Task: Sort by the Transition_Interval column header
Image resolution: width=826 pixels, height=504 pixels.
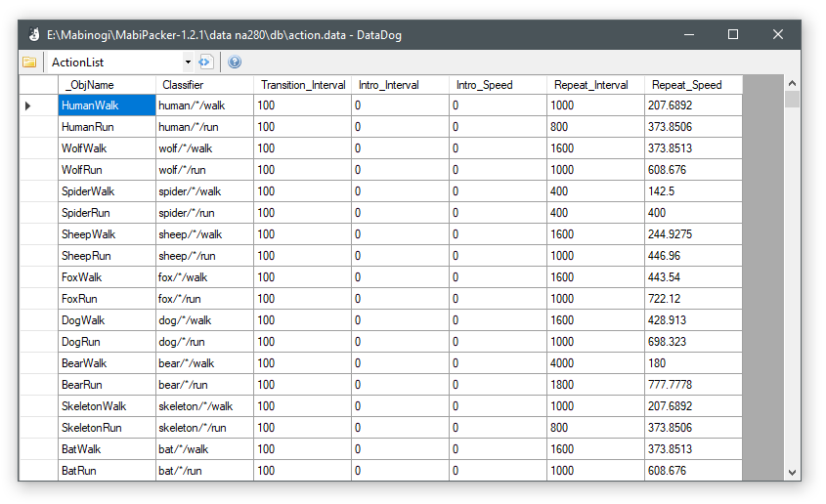Action: tap(302, 85)
